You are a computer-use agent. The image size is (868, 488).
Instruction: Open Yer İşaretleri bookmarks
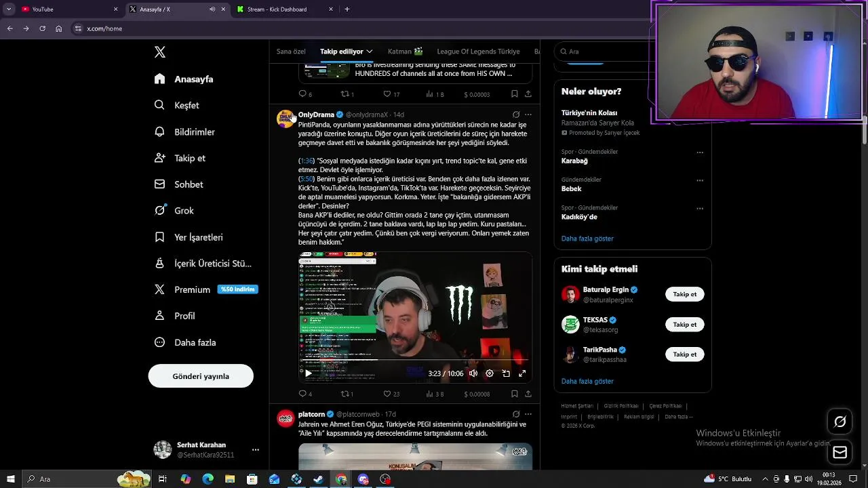pyautogui.click(x=189, y=237)
